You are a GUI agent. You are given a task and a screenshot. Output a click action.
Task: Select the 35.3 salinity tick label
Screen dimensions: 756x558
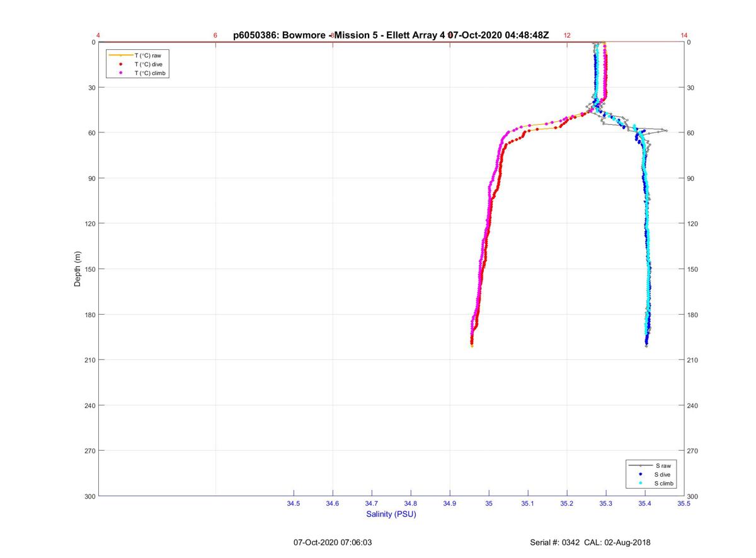pos(606,504)
